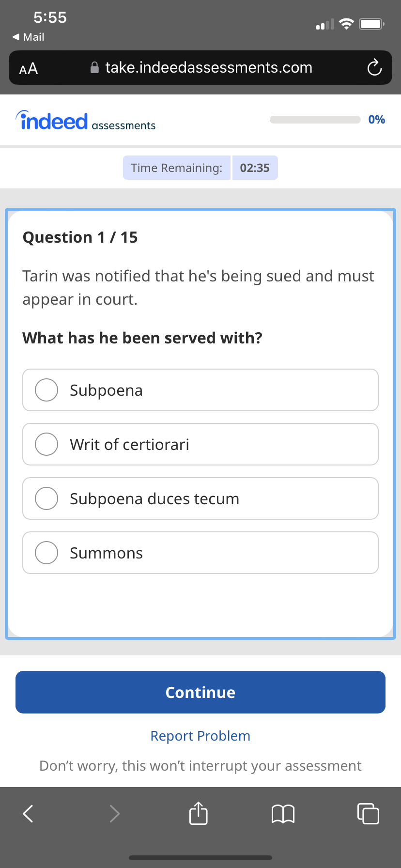Tap the Continue button
401x868 pixels.
coord(200,692)
